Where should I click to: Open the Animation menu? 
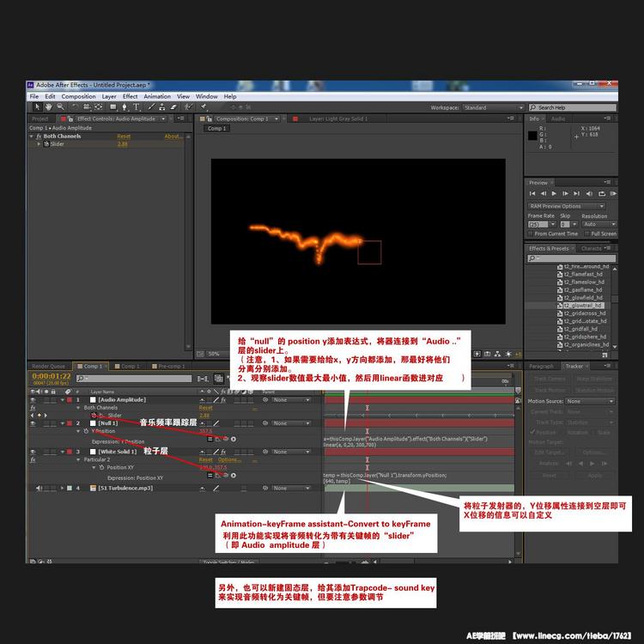(x=157, y=96)
